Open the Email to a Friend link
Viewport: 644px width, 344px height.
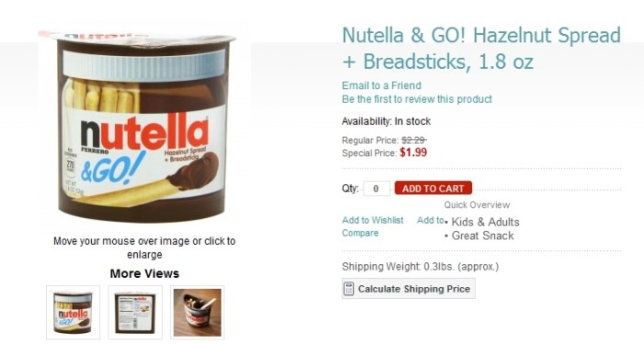[x=382, y=86]
